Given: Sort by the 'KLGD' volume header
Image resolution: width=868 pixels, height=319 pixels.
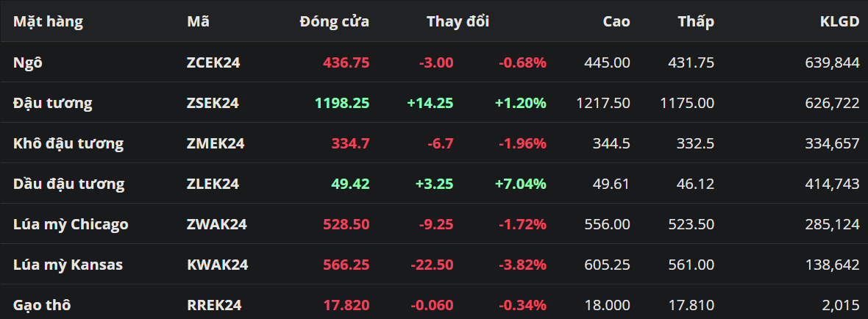Looking at the screenshot, I should [839, 21].
